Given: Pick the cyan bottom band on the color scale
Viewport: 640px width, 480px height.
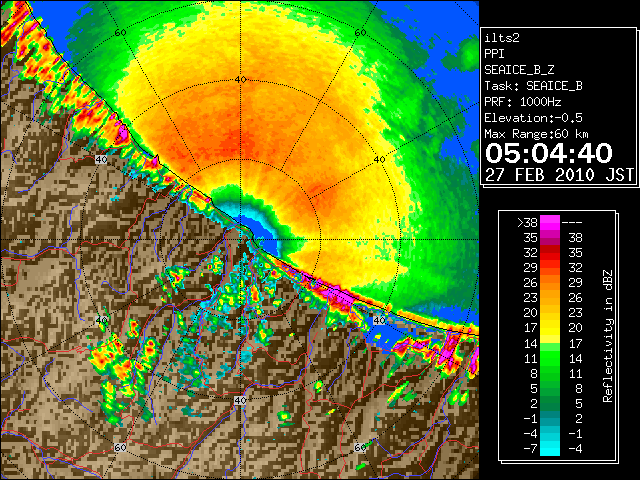Looking at the screenshot, I should click(x=550, y=448).
